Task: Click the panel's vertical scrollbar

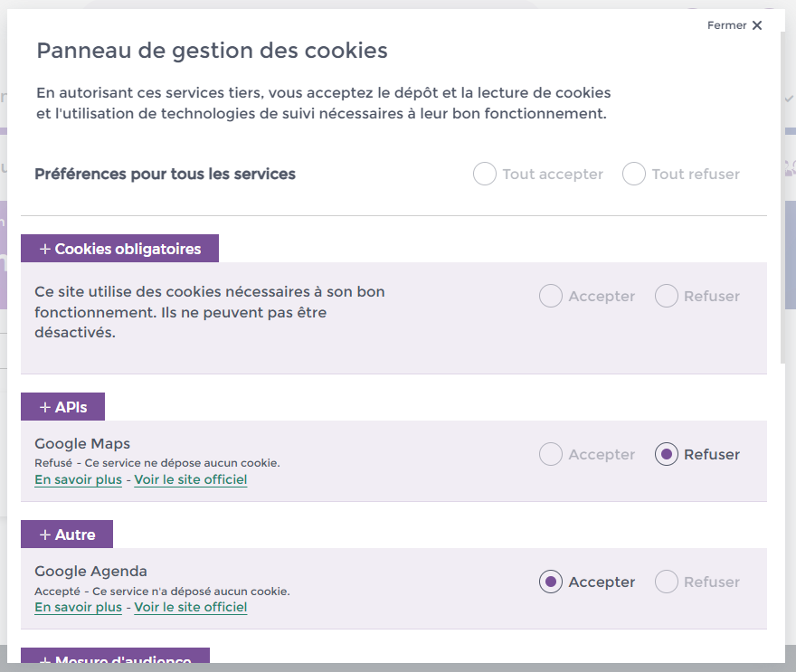Action: click(782, 196)
